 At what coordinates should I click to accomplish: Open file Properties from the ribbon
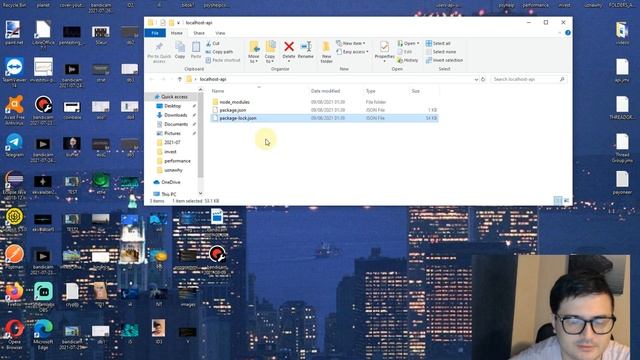384,52
